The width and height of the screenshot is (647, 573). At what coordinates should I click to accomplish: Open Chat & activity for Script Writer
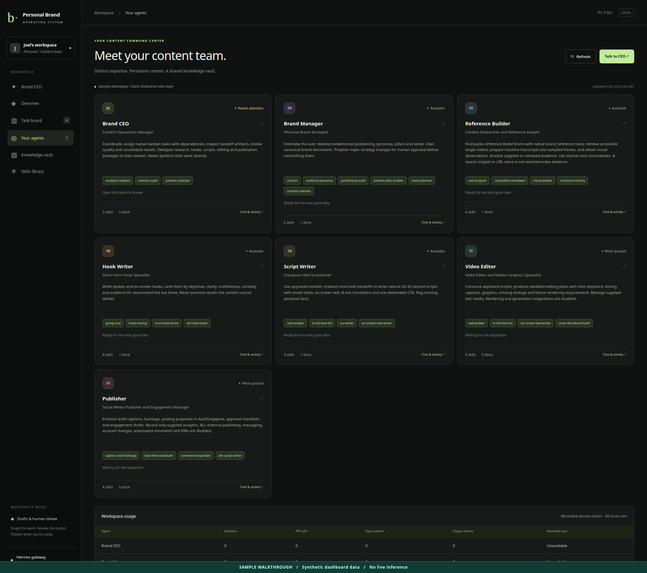click(433, 354)
